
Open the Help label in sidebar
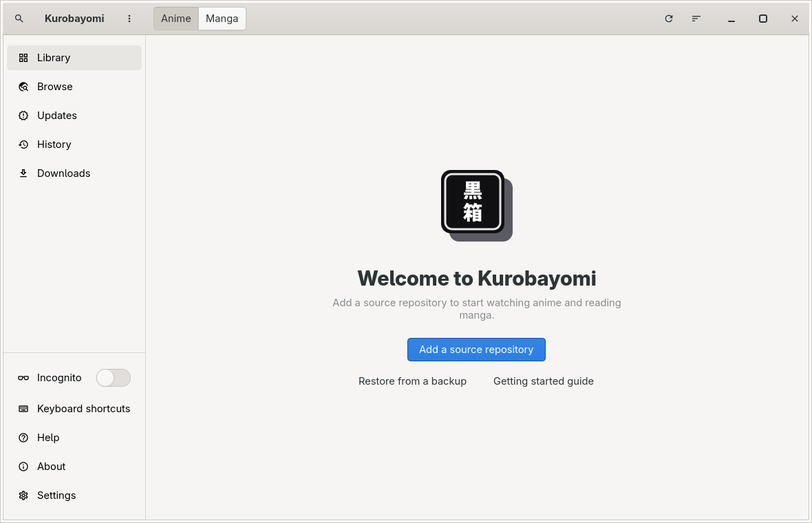(48, 438)
